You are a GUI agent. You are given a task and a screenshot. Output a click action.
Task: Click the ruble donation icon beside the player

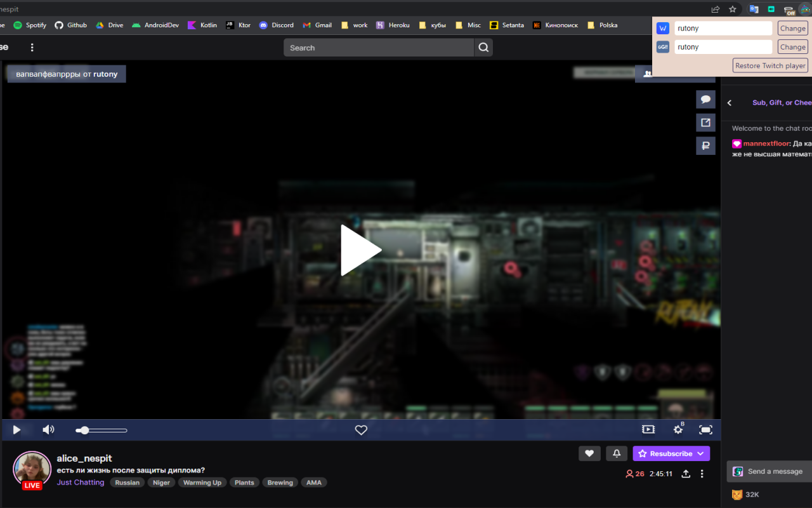pos(706,145)
